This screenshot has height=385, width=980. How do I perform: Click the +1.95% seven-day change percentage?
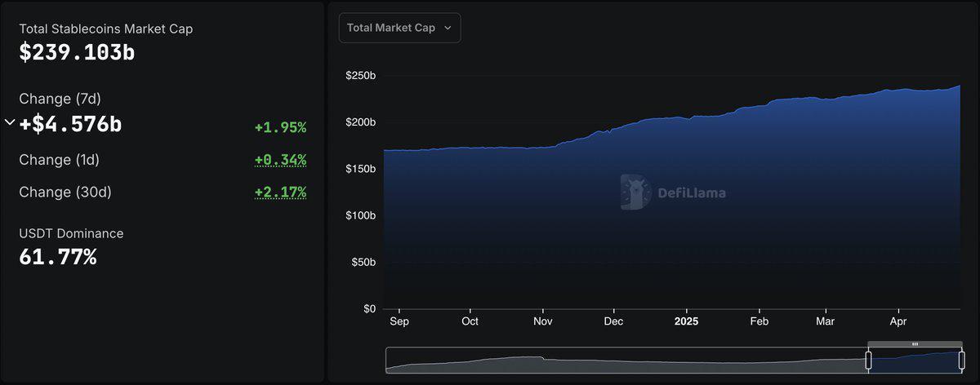point(280,127)
